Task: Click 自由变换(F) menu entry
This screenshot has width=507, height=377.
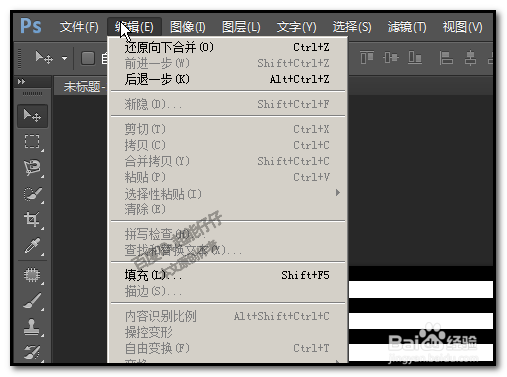Action: coord(228,348)
